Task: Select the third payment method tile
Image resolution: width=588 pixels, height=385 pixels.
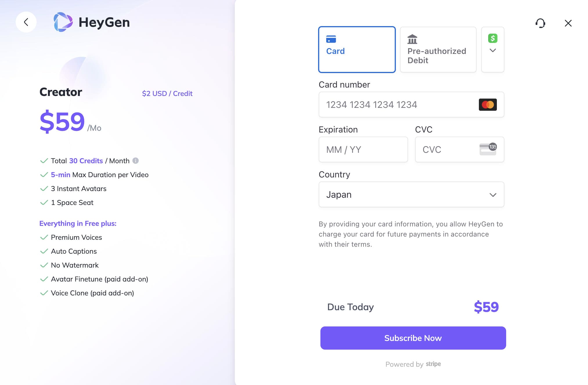Action: pos(493,50)
